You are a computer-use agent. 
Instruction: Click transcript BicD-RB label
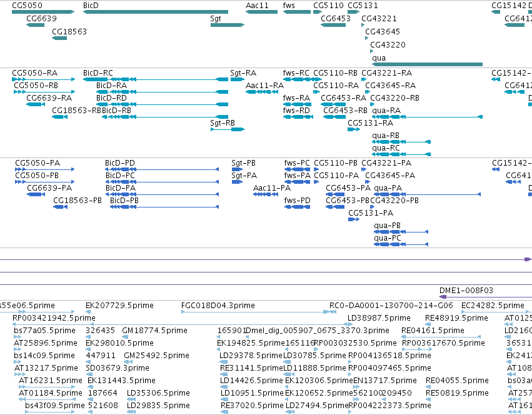point(116,111)
